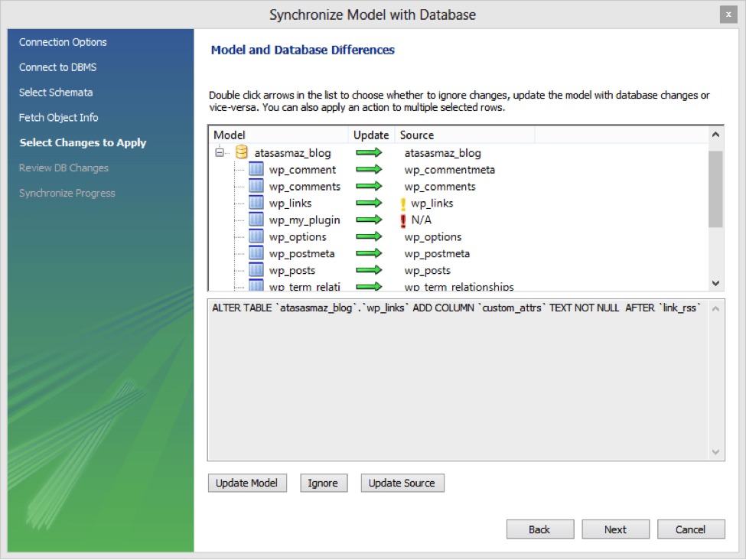746x560 pixels.
Task: Click the Update Source button
Action: point(402,483)
